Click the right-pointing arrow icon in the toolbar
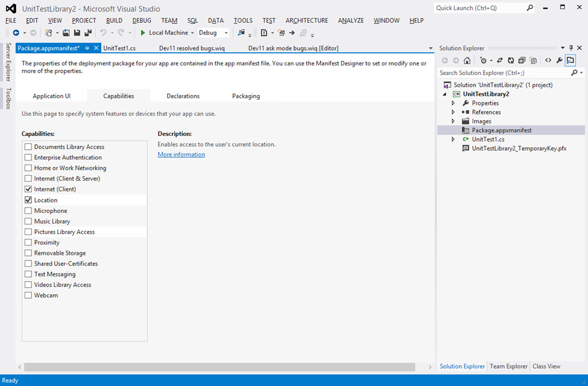 [x=292, y=33]
